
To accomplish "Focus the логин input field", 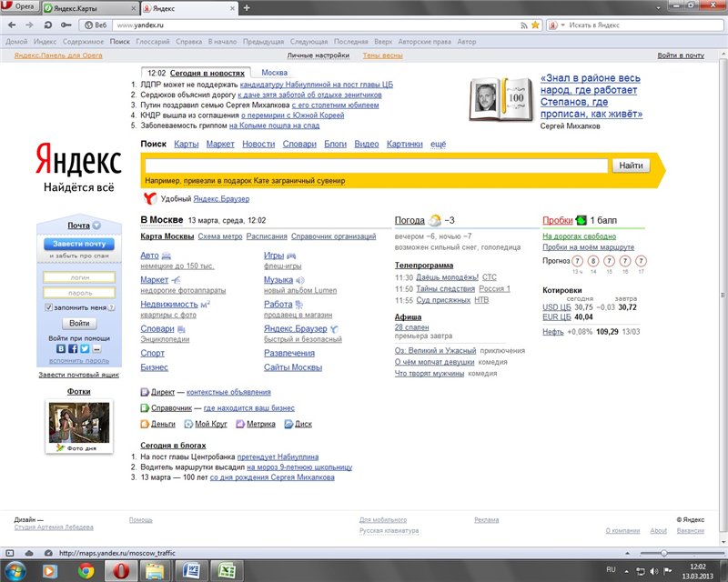I will pyautogui.click(x=79, y=277).
